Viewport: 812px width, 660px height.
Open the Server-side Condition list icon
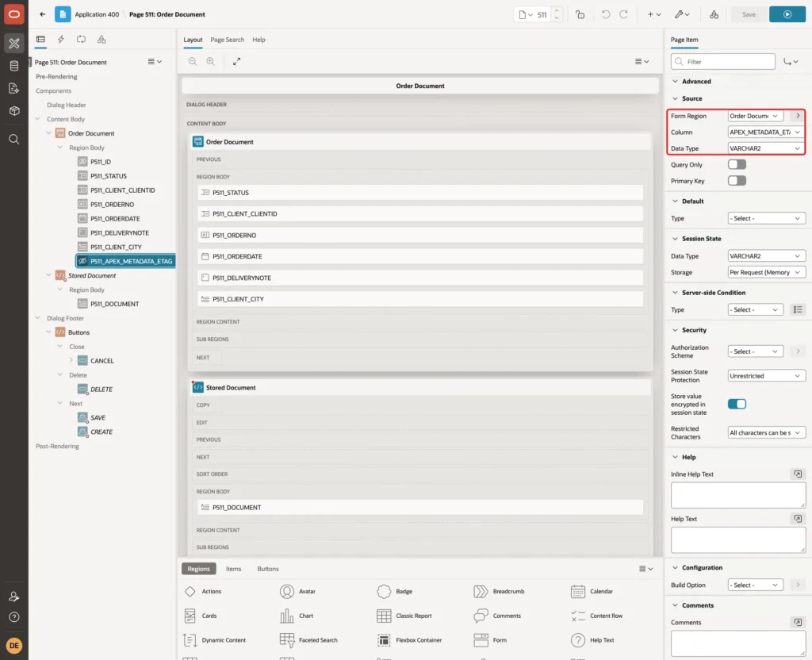click(798, 310)
